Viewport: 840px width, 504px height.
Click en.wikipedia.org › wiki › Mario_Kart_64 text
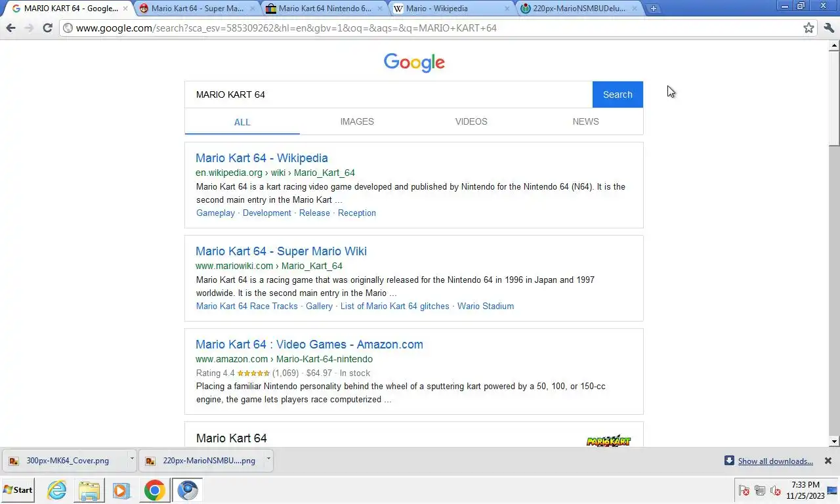point(275,173)
